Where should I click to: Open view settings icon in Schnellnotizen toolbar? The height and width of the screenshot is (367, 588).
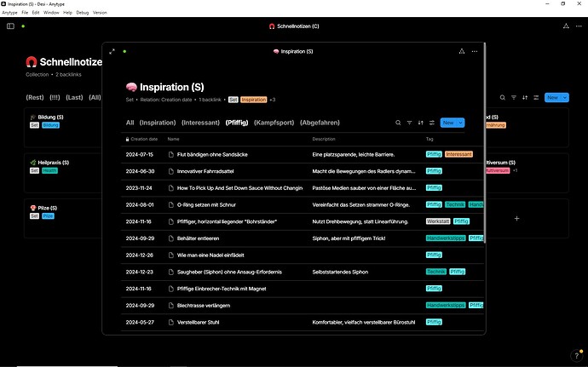pyautogui.click(x=536, y=97)
